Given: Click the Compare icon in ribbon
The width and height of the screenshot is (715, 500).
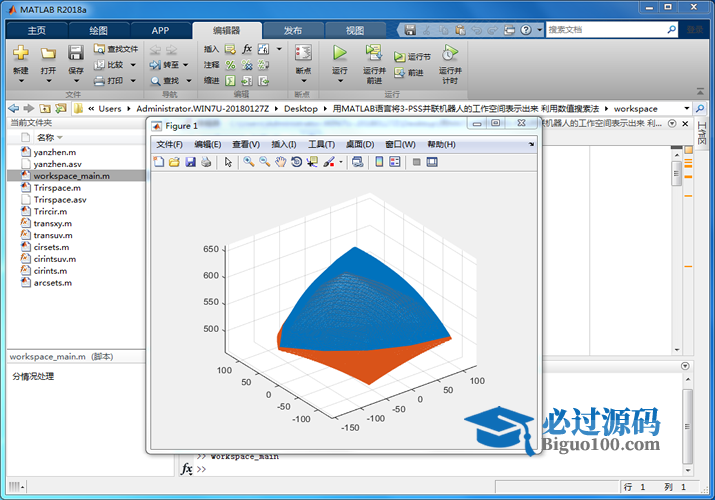Looking at the screenshot, I should (99, 65).
